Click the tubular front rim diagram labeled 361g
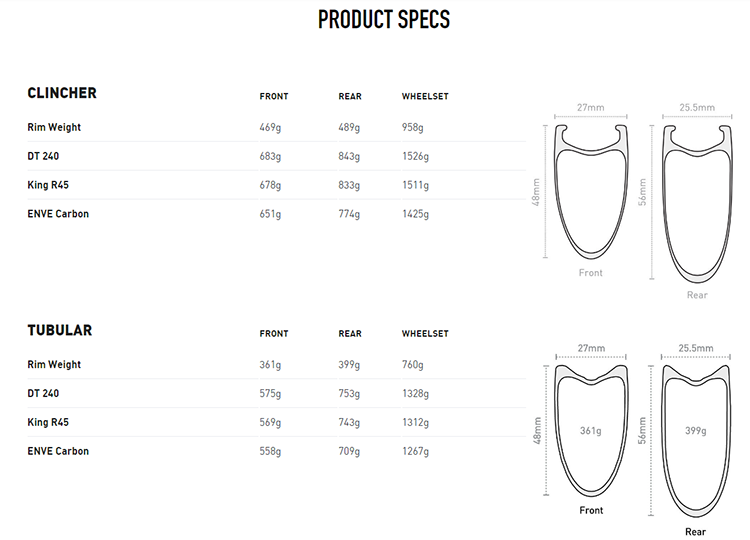 [x=591, y=430]
